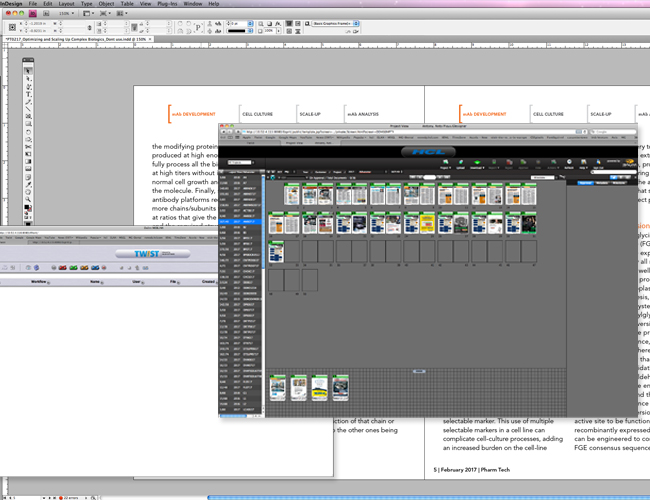Click the fx effects icon in control bar
The height and width of the screenshot is (500, 650).
pos(278,24)
